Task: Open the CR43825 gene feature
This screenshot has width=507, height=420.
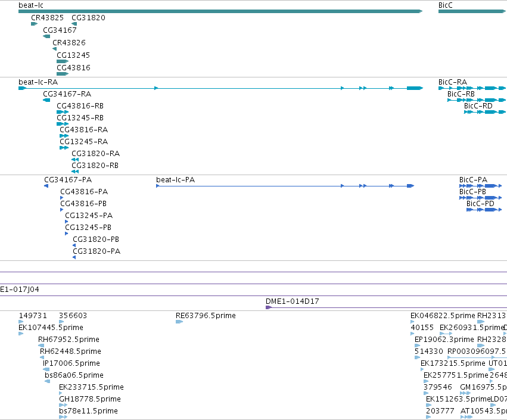Action: tap(35, 24)
